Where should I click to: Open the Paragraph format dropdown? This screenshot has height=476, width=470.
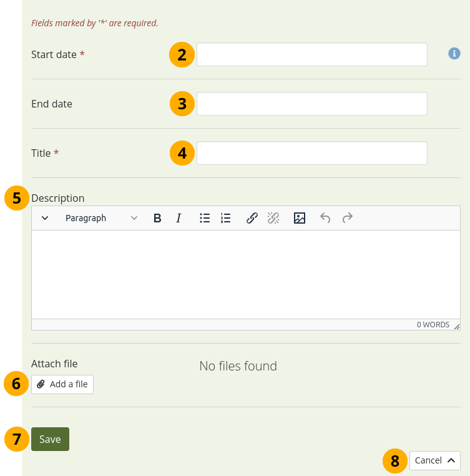(102, 218)
